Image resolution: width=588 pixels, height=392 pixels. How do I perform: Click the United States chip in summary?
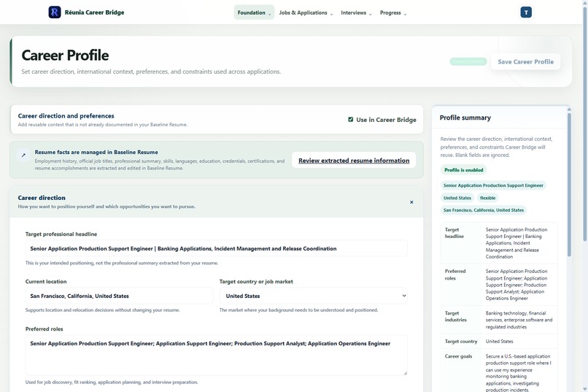pyautogui.click(x=457, y=198)
